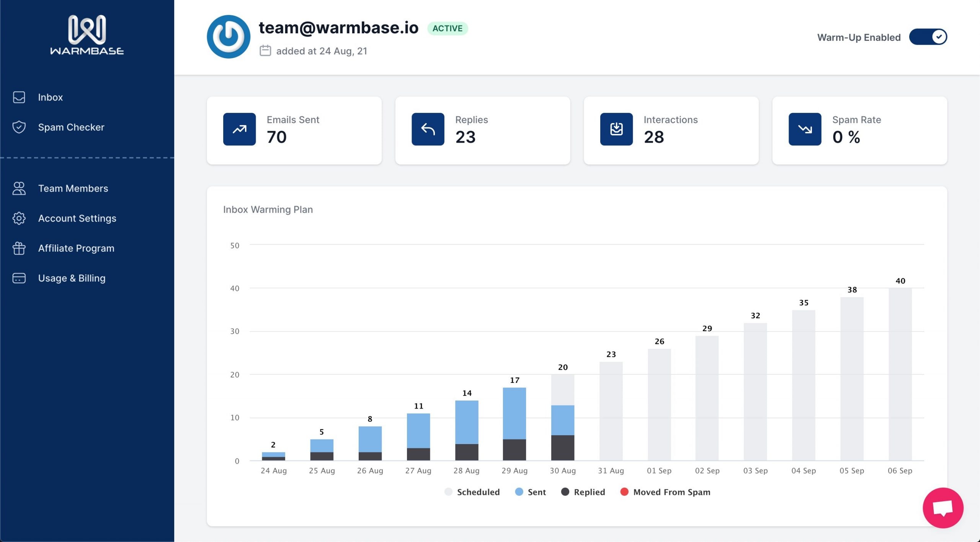
Task: Click the Warmbase logo in sidebar
Action: [x=87, y=35]
